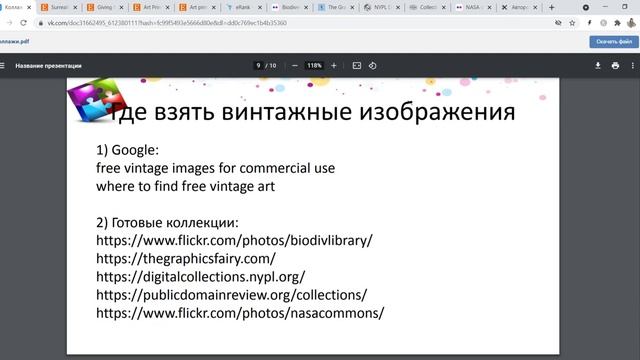Close the Giving tab

point(121,7)
